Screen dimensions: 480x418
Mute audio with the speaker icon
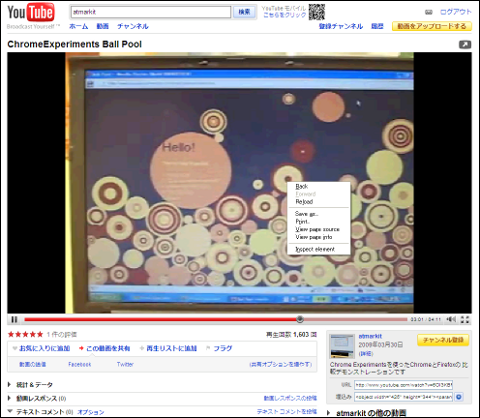[451, 319]
